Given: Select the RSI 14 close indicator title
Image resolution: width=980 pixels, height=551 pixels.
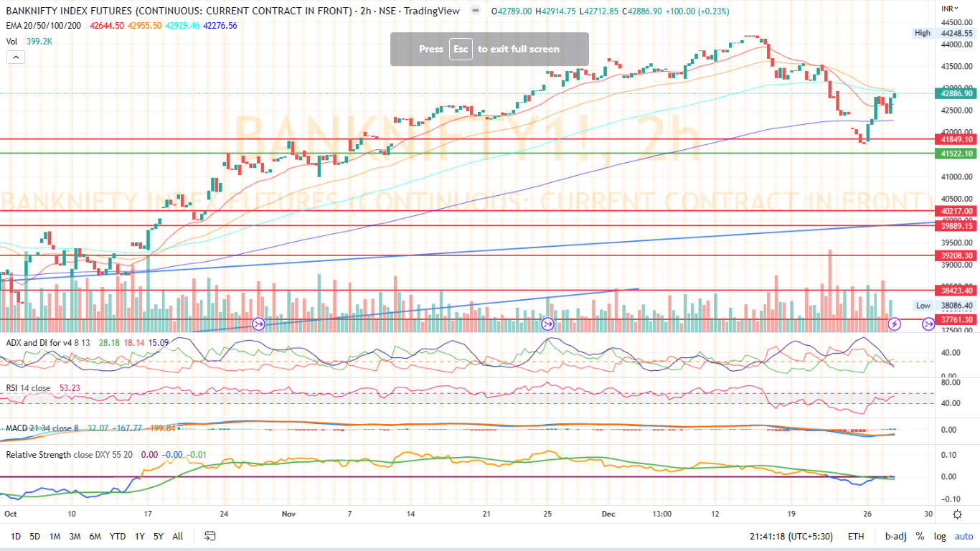Looking at the screenshot, I should tap(28, 389).
